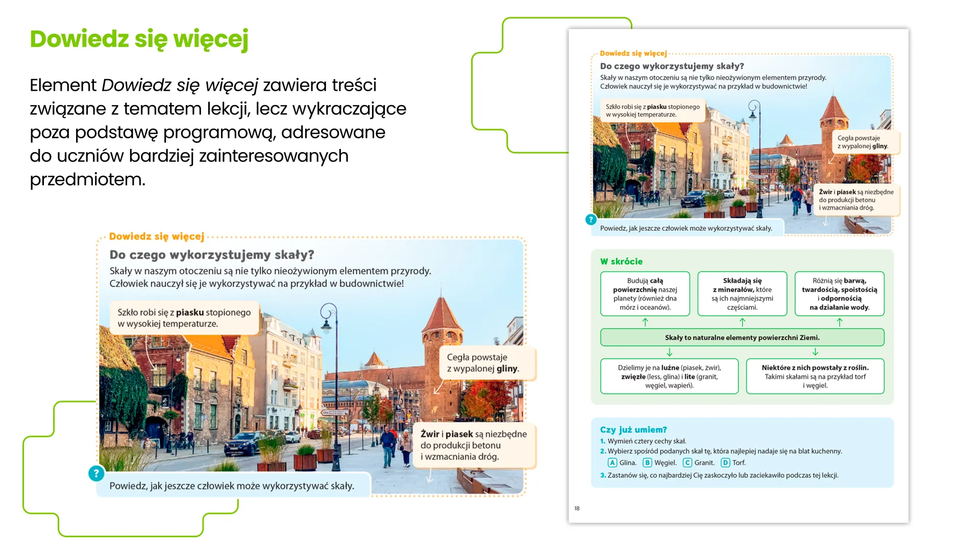980x551 pixels.
Task: Click the Czy już umiem? section title
Action: (x=633, y=430)
